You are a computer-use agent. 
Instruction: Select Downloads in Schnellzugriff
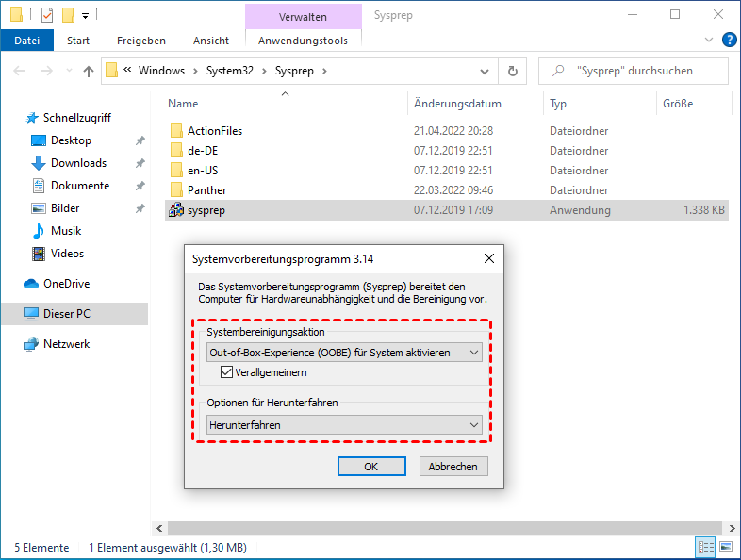(x=77, y=163)
